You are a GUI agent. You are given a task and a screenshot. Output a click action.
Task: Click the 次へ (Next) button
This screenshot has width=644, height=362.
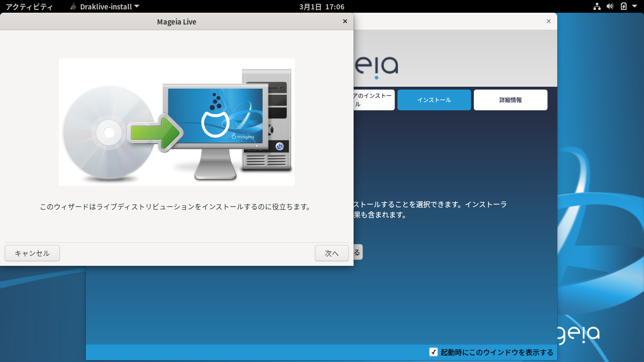click(x=331, y=253)
